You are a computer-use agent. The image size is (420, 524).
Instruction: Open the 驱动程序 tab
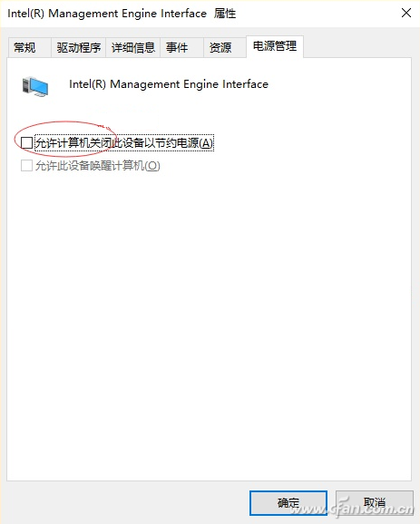pyautogui.click(x=79, y=47)
